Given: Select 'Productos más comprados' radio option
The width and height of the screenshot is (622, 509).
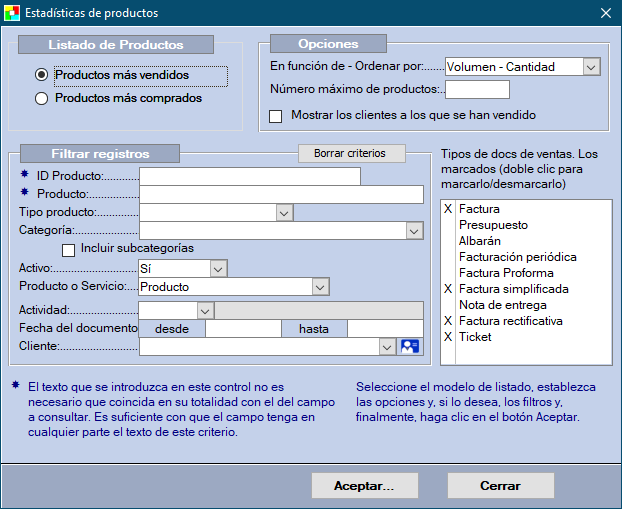Looking at the screenshot, I should click(x=41, y=99).
